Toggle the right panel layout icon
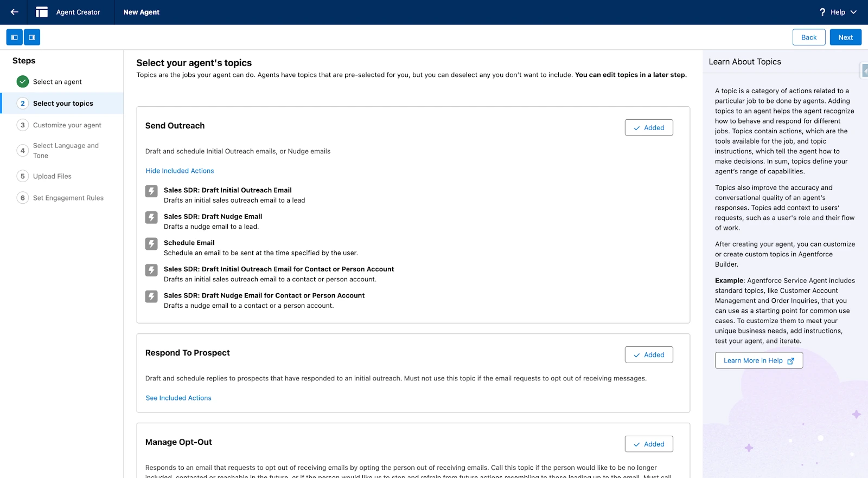 (32, 37)
